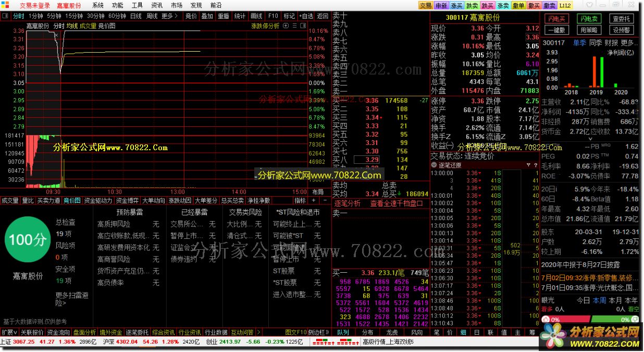This screenshot has height=352, width=644.
Task: Toggle the 均线 chart overlay
Action: pyautogui.click(x=72, y=26)
